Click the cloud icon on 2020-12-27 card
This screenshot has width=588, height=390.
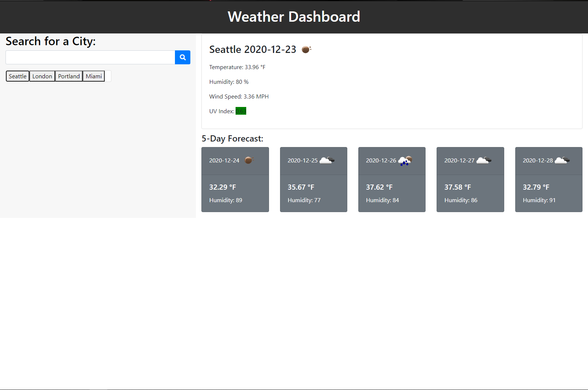pyautogui.click(x=484, y=160)
